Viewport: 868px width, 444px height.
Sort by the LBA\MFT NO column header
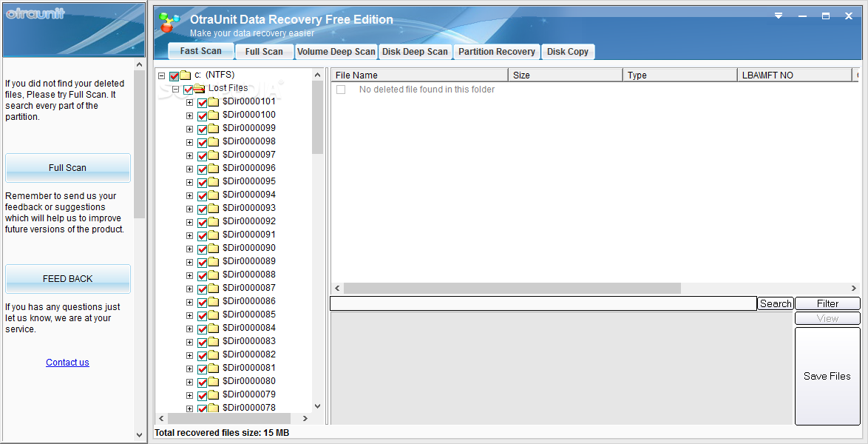pyautogui.click(x=794, y=75)
